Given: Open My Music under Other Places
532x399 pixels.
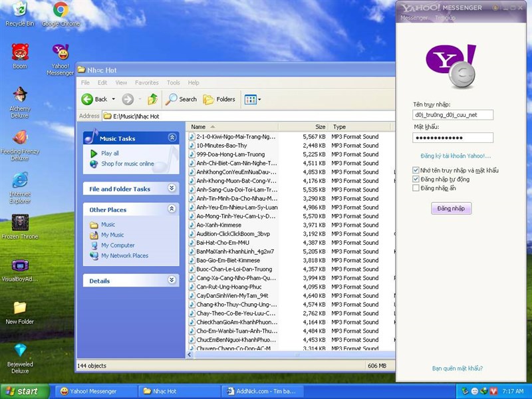Looking at the screenshot, I should [107, 235].
